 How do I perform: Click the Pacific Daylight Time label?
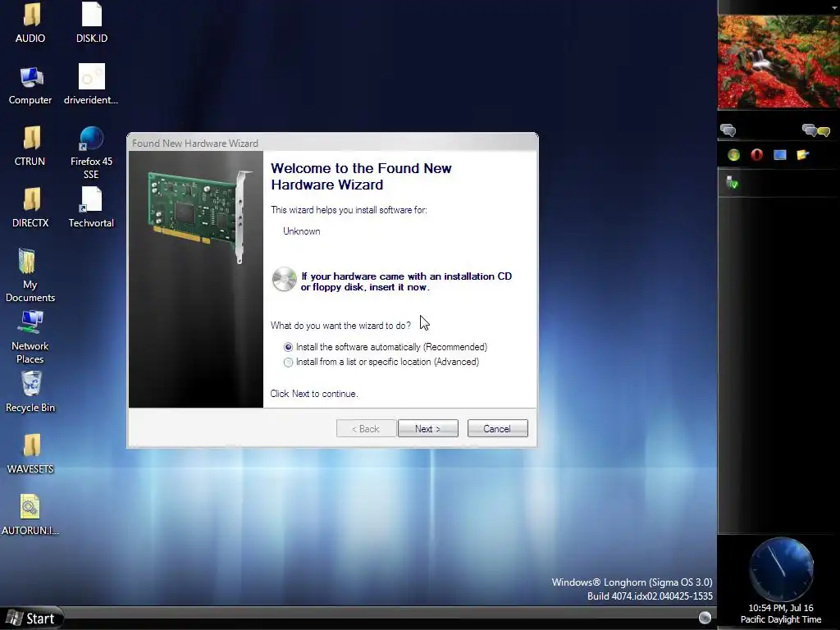click(781, 620)
